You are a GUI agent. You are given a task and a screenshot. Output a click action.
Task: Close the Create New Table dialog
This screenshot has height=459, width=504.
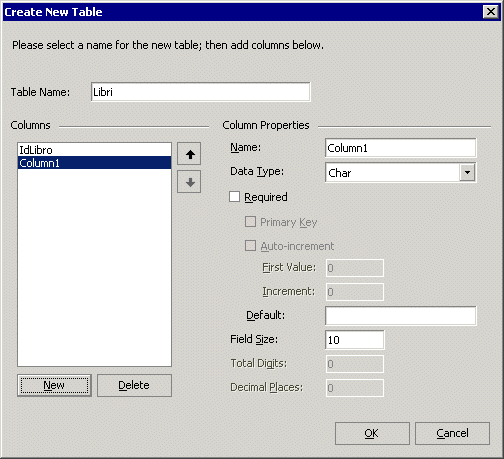[x=491, y=12]
